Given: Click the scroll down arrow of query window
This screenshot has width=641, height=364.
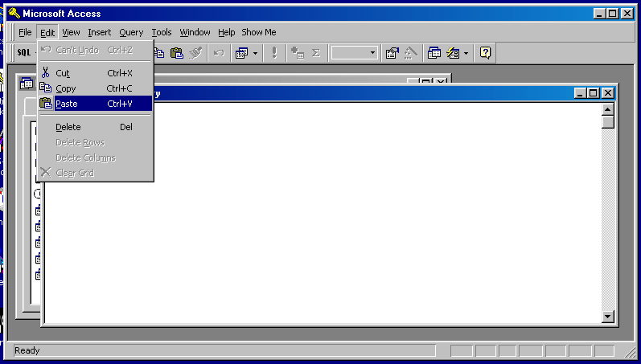Looking at the screenshot, I should [x=607, y=317].
